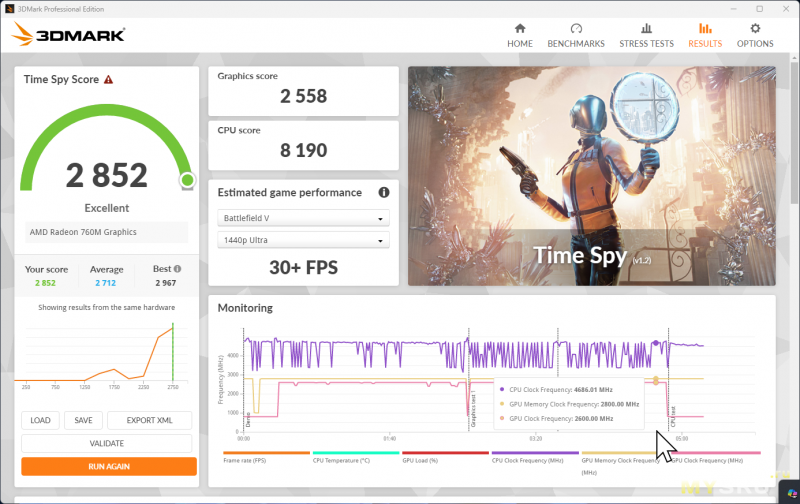Click the vertical scrollbar on the right

[795, 133]
